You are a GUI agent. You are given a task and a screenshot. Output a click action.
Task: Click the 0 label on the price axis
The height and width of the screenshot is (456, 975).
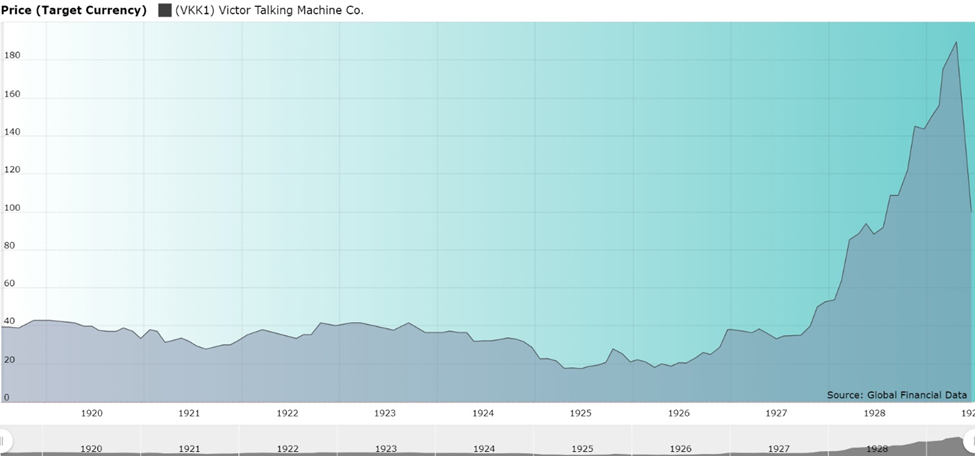(5, 397)
